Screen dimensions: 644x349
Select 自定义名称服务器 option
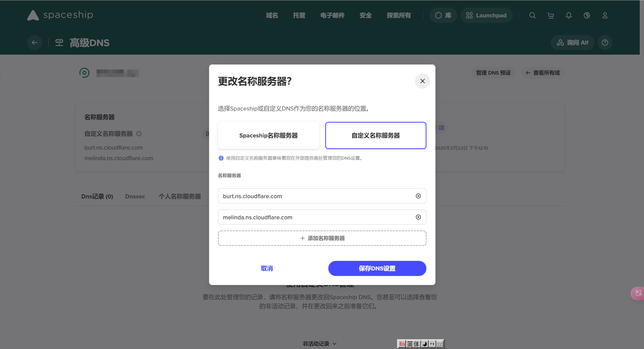(376, 135)
